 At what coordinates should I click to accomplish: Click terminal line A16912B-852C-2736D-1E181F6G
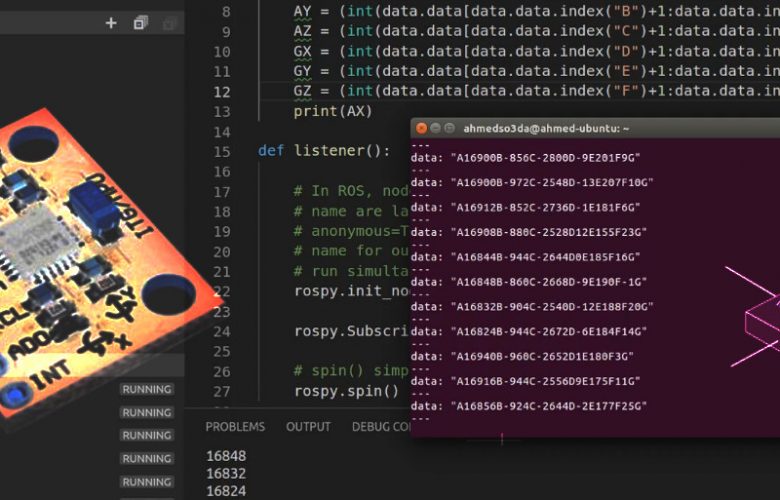pos(525,207)
